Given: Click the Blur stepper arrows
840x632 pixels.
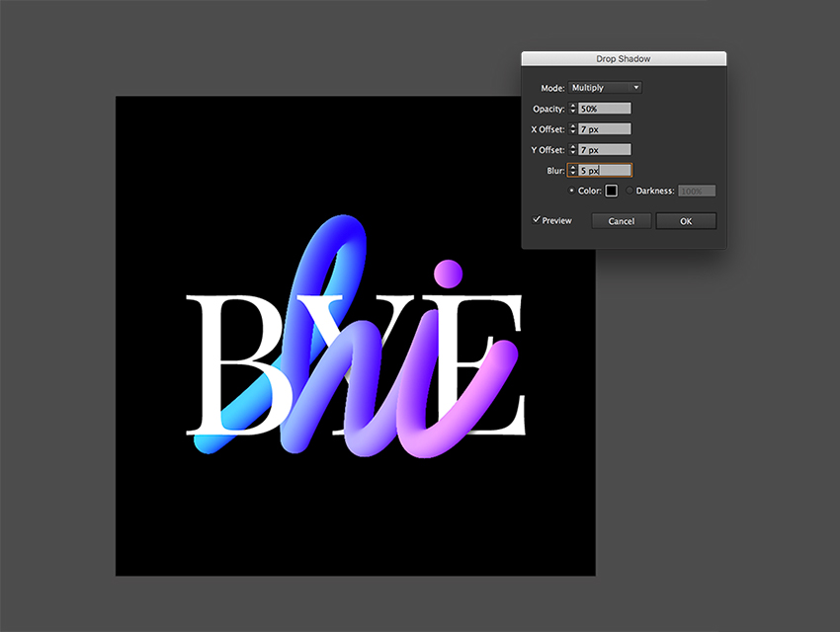Looking at the screenshot, I should click(x=572, y=171).
